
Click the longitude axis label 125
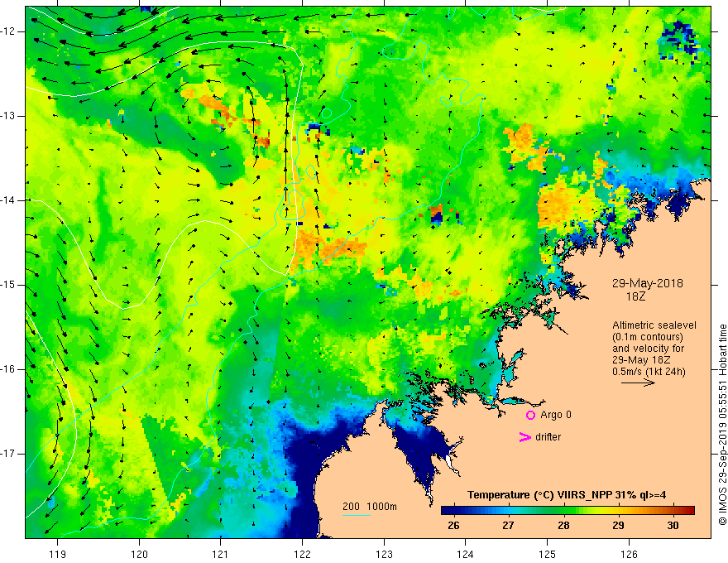(548, 554)
